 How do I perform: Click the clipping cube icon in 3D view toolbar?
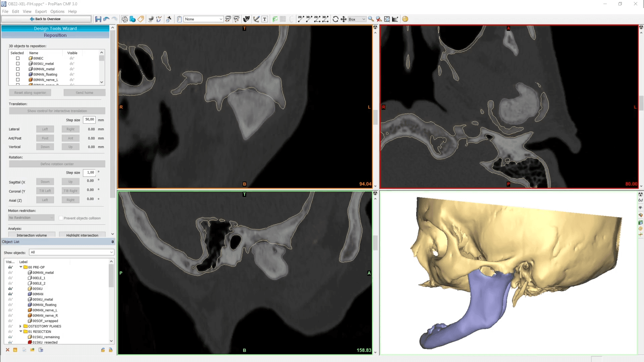pos(641,223)
